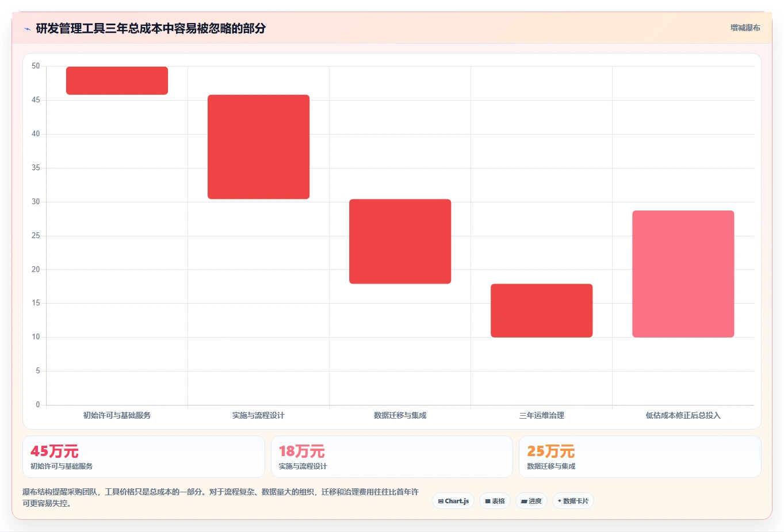
Task: Click the x-axis label 数据迁移与集成
Action: pos(400,415)
